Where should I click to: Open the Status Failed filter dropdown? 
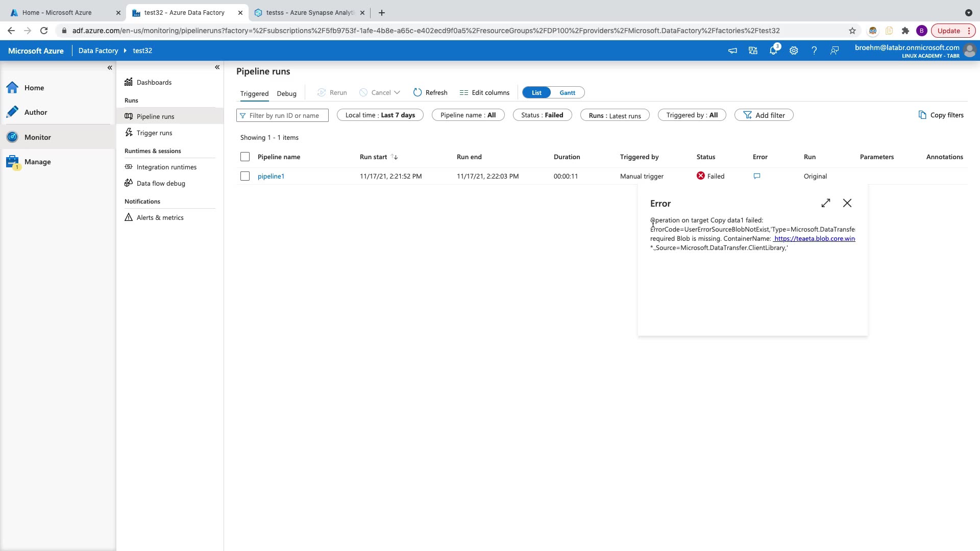tap(542, 115)
